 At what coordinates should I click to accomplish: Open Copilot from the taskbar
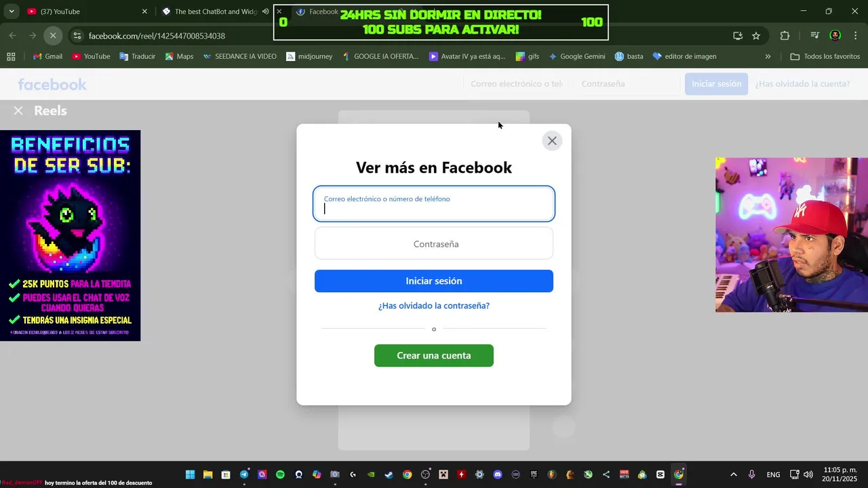coord(317,474)
